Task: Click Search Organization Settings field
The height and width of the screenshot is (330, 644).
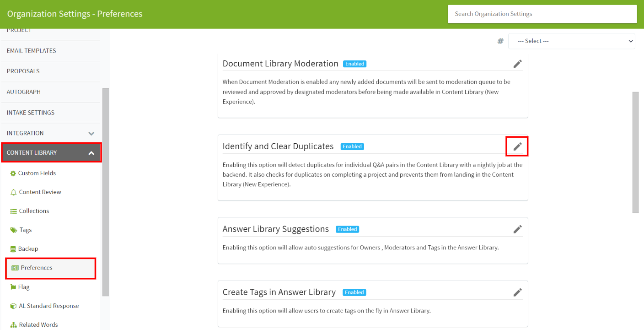Action: coord(542,14)
